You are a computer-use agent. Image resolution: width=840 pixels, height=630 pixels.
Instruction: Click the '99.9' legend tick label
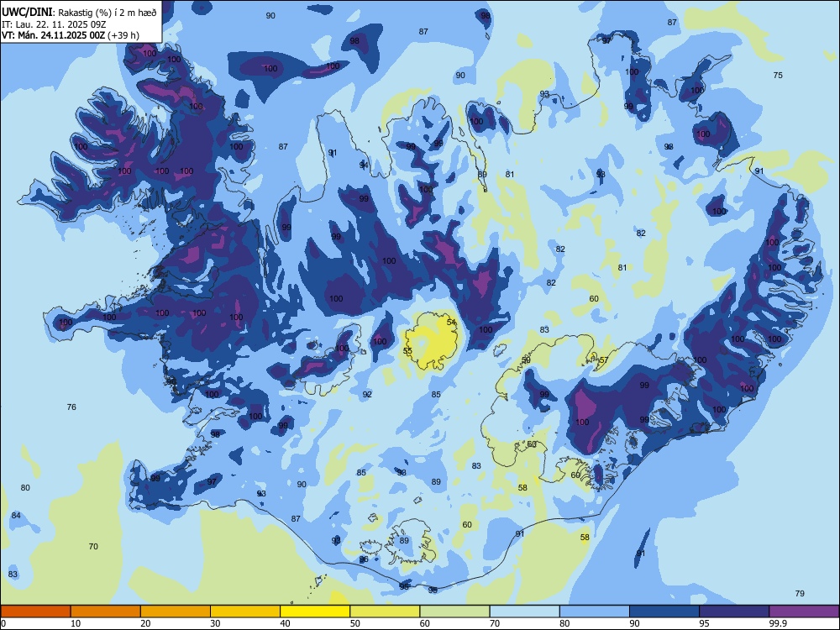(778, 623)
